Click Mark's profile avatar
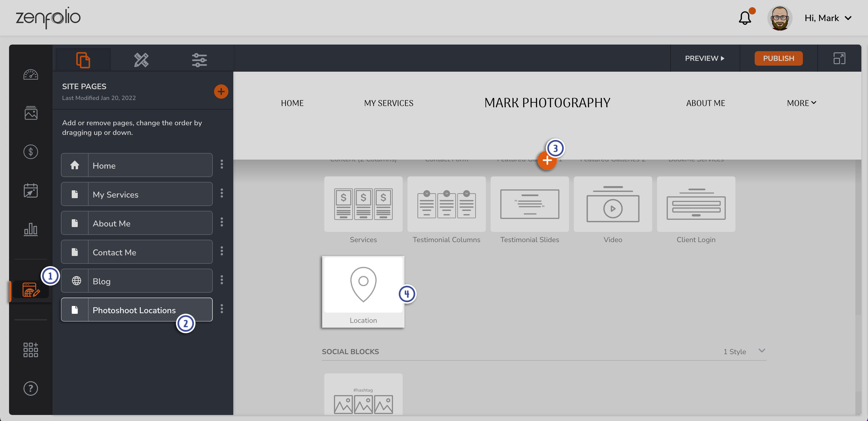Viewport: 868px width, 421px height. point(779,18)
